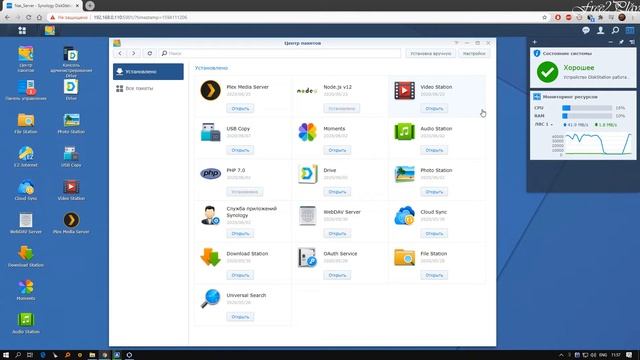640x360 pixels.
Task: Open the DSM main menu grid icon
Action: (x=22, y=30)
